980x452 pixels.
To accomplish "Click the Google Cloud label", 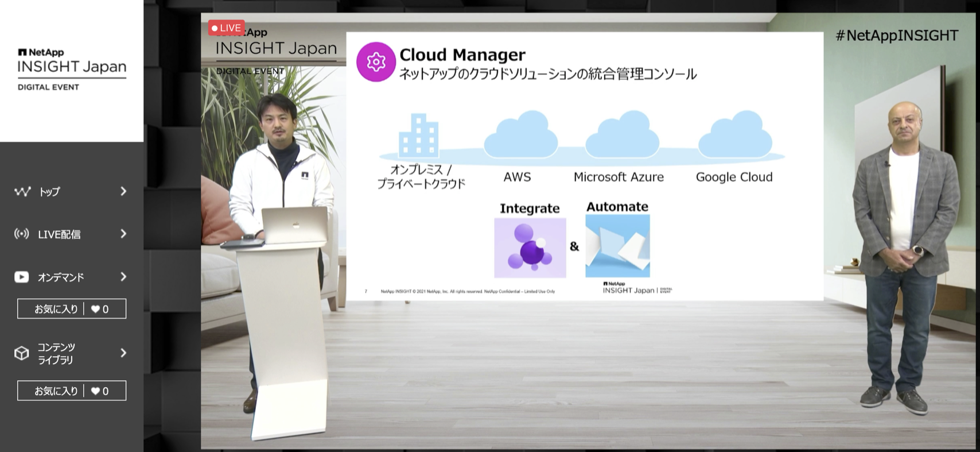I will click(734, 177).
